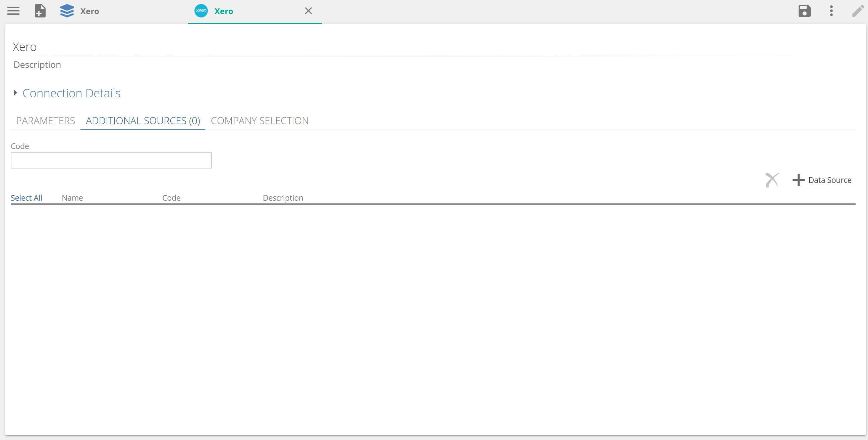Click Select All in the table header

(x=26, y=198)
